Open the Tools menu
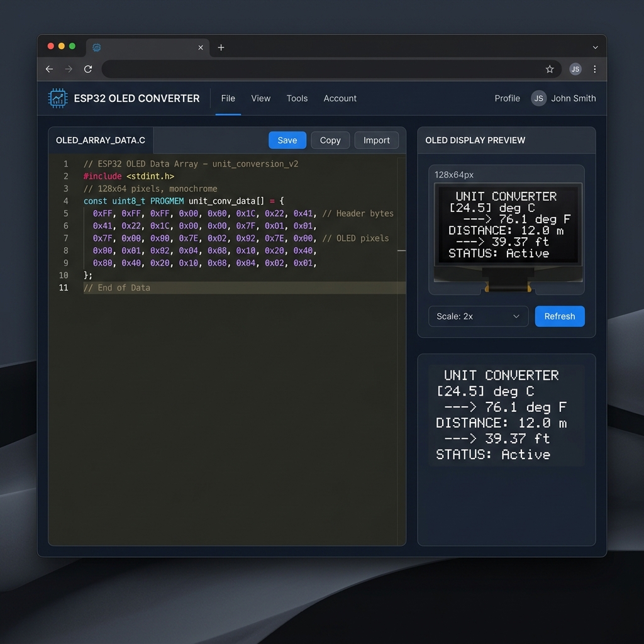The height and width of the screenshot is (644, 644). (297, 99)
